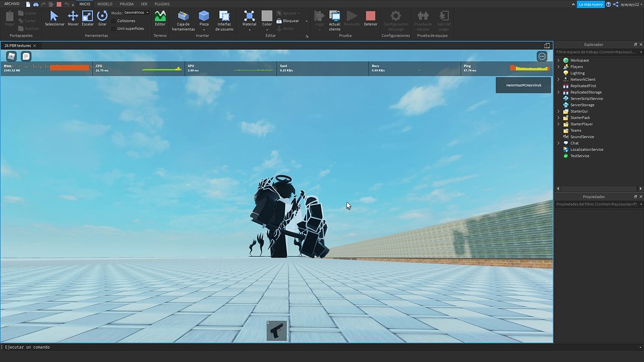
Task: Collapse the ribbon with the up arrow
Action: click(573, 4)
